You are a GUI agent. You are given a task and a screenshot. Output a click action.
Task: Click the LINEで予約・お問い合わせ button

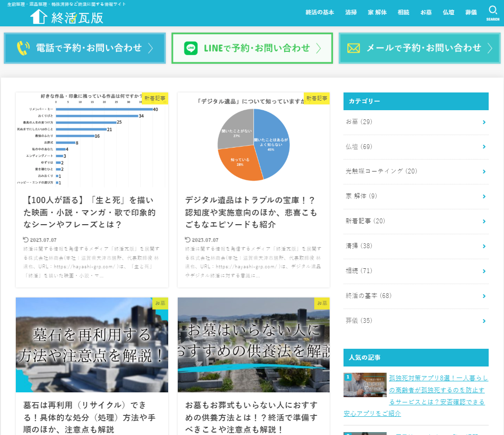pos(252,48)
